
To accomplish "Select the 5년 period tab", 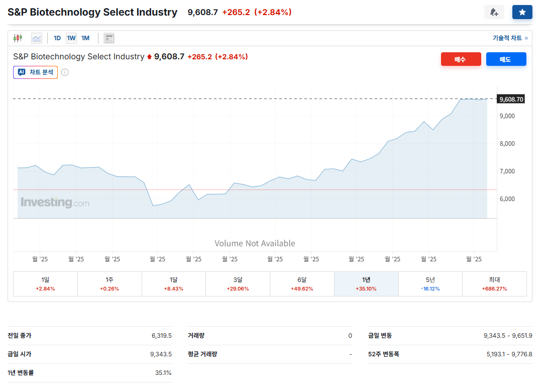I will click(x=430, y=284).
